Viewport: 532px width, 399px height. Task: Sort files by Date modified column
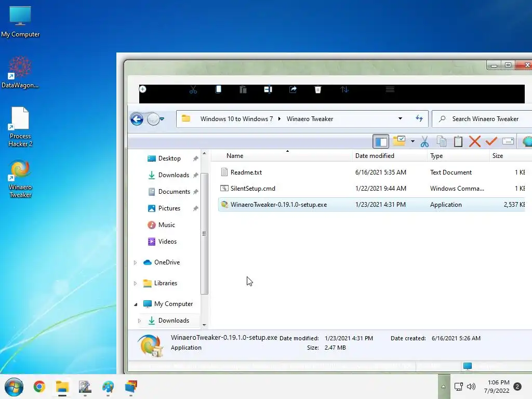tap(390, 156)
